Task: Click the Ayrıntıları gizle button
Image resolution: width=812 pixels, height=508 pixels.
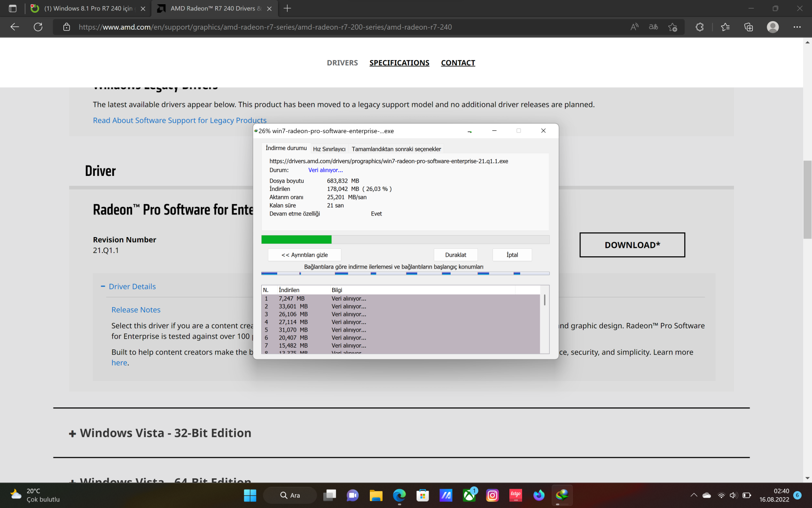Action: pyautogui.click(x=304, y=255)
